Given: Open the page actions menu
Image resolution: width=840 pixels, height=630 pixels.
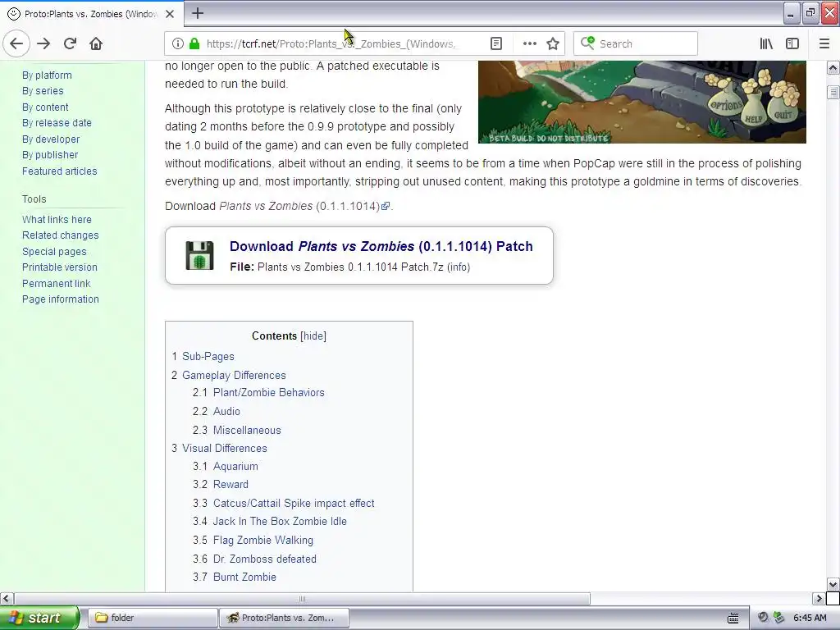Looking at the screenshot, I should [529, 44].
